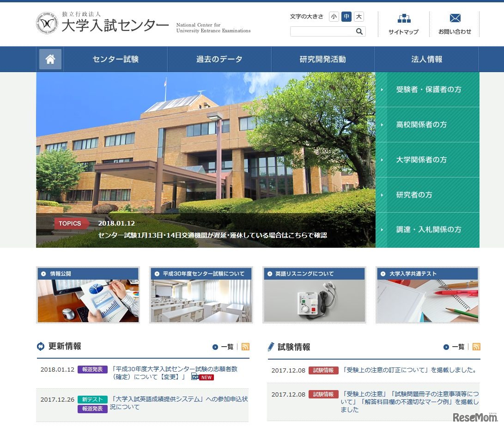
Task: Open the サイトマップ sitemap icon
Action: point(404,18)
